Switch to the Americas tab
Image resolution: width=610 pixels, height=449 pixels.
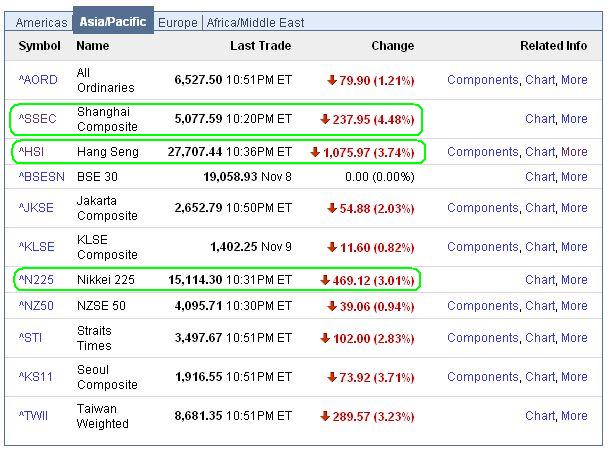tap(43, 22)
